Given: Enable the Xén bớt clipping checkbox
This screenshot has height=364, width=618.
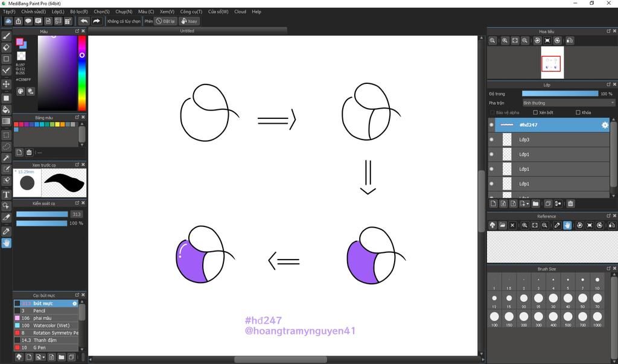Looking at the screenshot, I should click(535, 113).
